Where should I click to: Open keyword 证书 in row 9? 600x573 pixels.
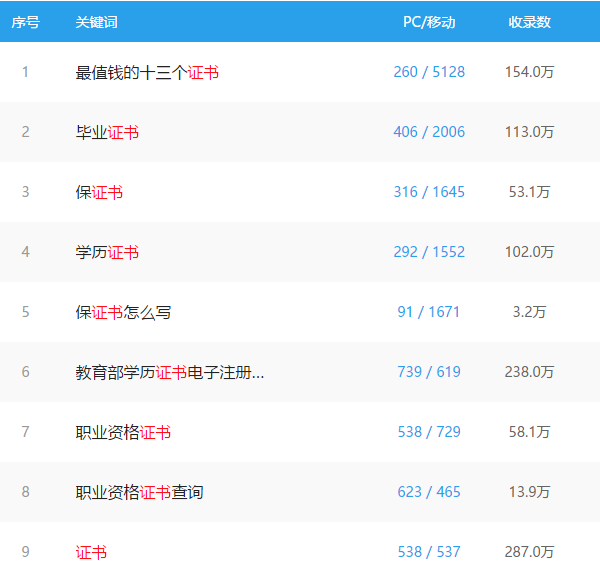tap(91, 552)
